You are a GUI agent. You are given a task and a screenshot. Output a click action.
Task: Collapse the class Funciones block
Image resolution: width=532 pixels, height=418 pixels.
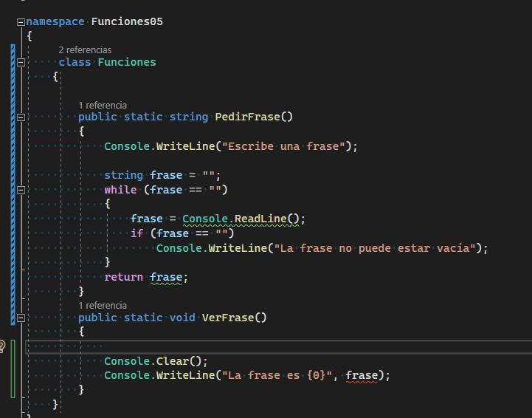(21, 63)
